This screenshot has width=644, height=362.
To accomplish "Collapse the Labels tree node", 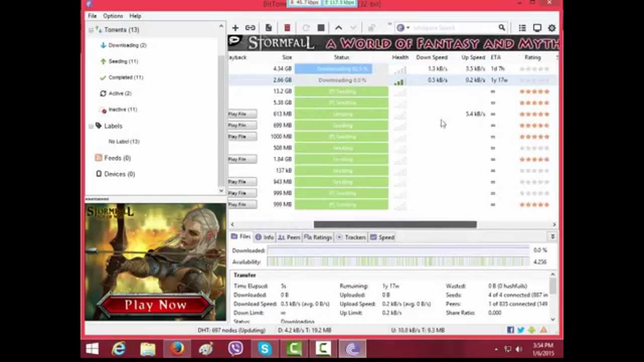I will 91,126.
